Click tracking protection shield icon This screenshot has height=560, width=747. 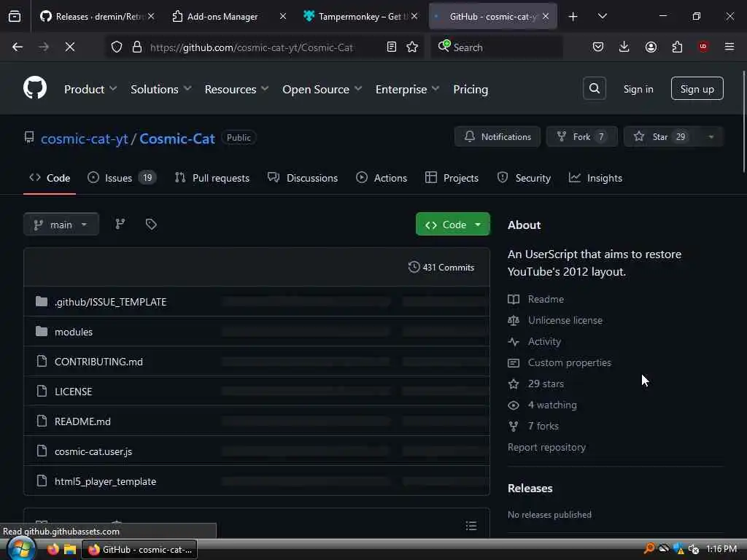117,47
